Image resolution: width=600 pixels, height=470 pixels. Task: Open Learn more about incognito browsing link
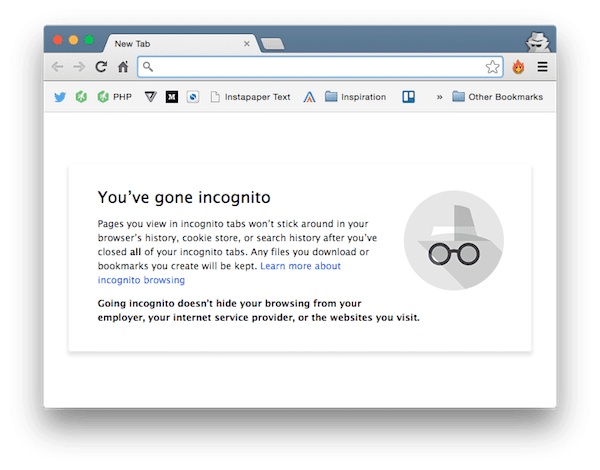[219, 273]
